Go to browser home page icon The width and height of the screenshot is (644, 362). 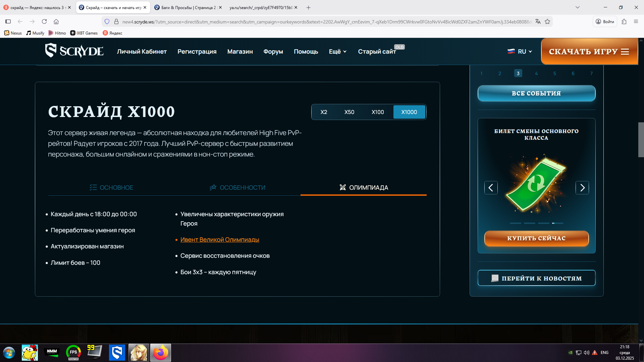click(56, 21)
